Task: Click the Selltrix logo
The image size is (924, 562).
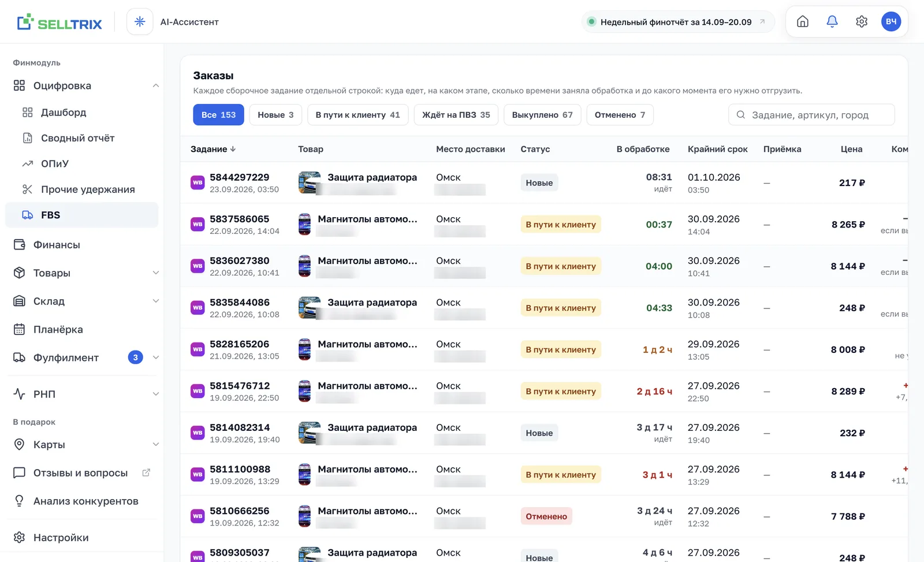Action: tap(59, 23)
